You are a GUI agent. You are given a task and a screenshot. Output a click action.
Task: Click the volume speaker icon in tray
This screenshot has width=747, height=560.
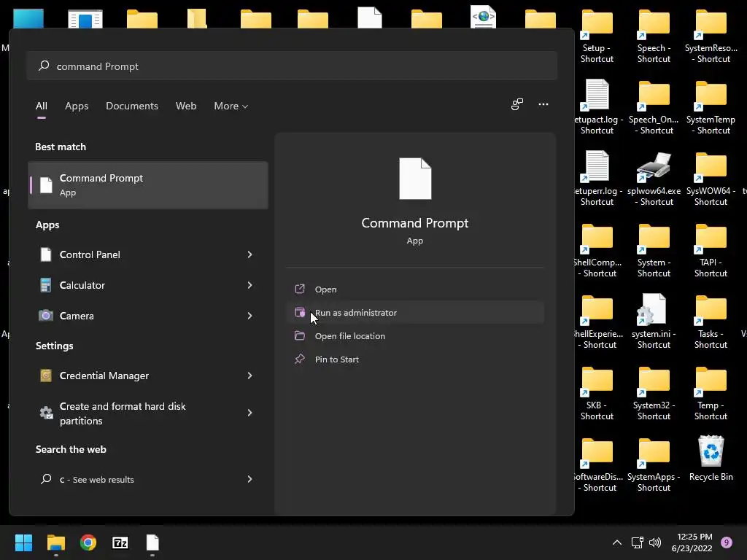tap(655, 542)
